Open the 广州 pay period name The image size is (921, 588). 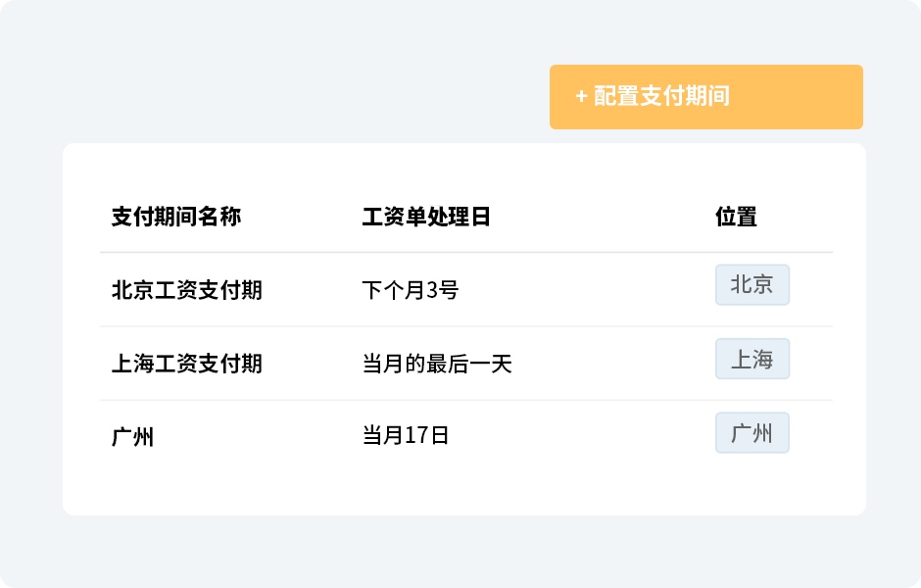pos(133,436)
